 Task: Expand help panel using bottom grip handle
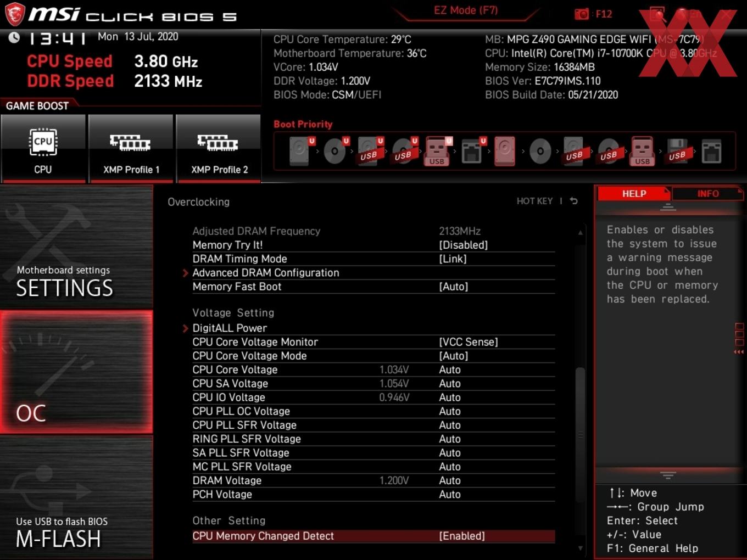click(668, 475)
